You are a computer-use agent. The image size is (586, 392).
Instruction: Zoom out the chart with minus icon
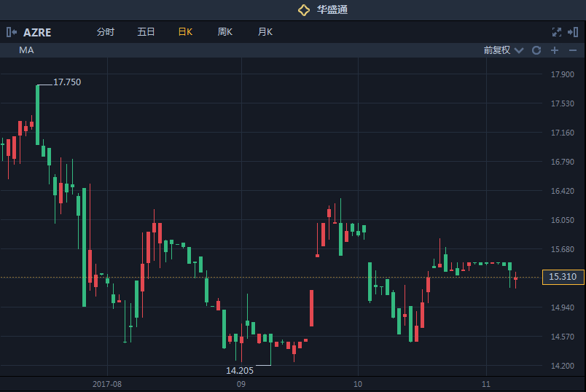(572, 50)
